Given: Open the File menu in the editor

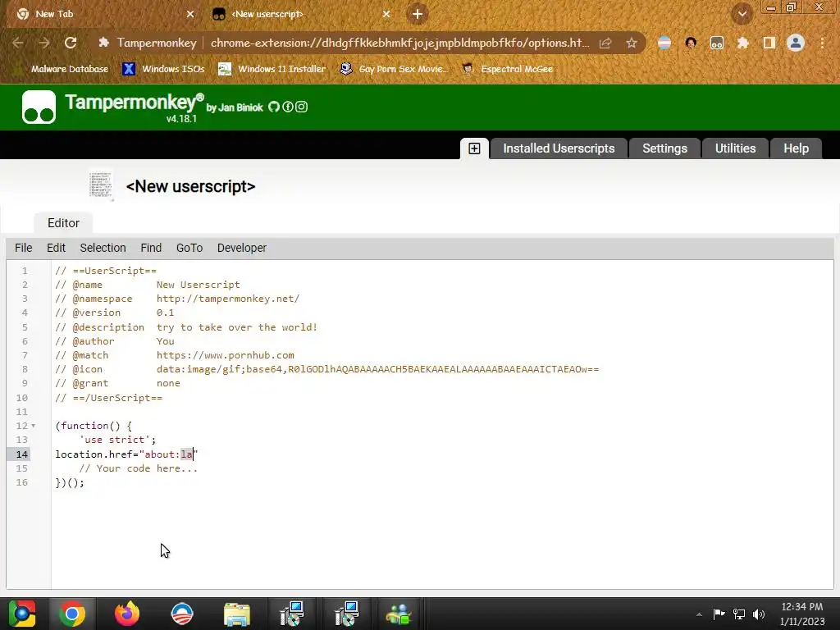Looking at the screenshot, I should coord(24,248).
